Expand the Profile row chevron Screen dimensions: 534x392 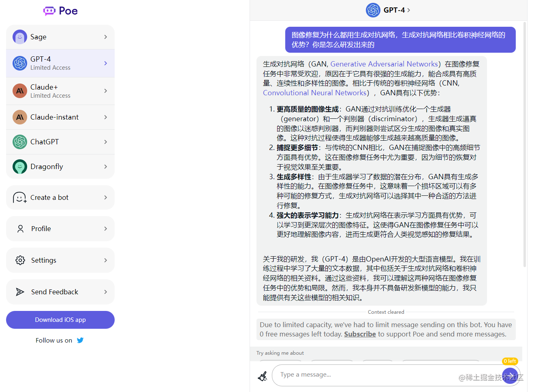[x=106, y=229]
